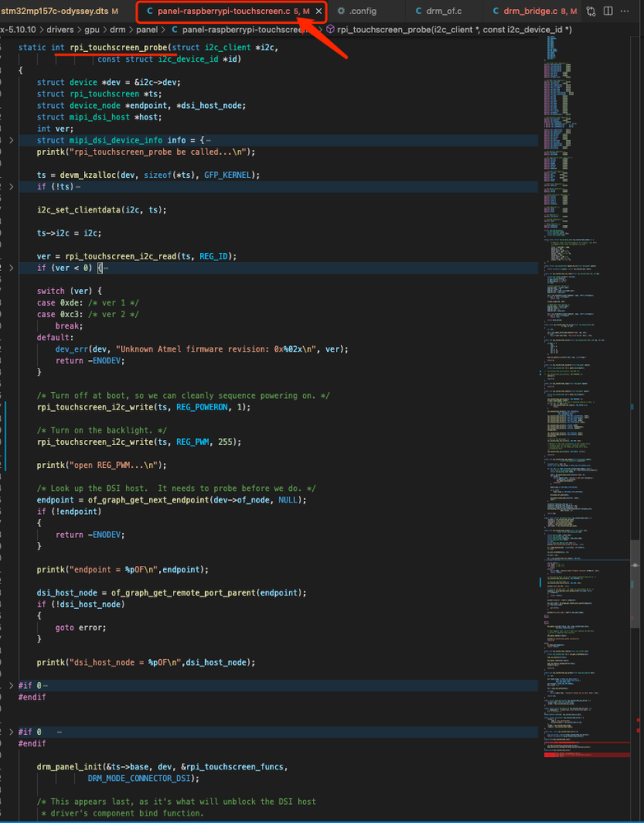Click GFP_KERNEL in the kzalloc line
The width and height of the screenshot is (644, 823).
click(228, 175)
